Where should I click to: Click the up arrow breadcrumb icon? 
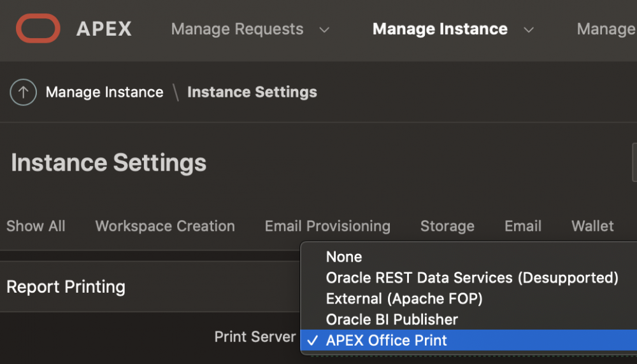click(24, 92)
